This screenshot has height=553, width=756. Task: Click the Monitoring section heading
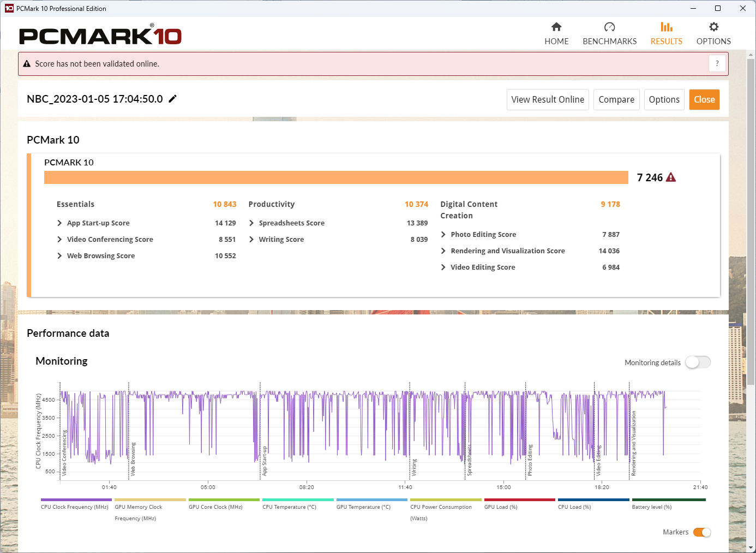point(62,361)
